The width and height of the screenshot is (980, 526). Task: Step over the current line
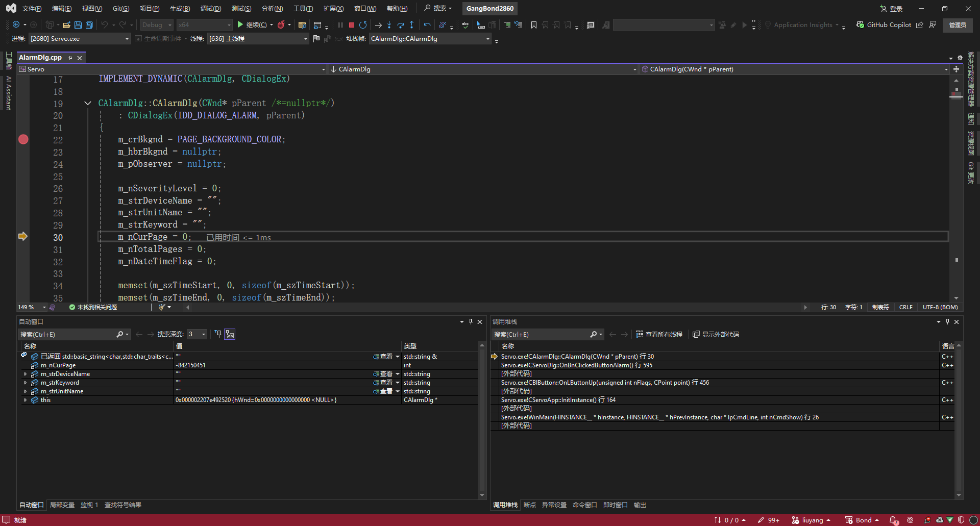[400, 24]
